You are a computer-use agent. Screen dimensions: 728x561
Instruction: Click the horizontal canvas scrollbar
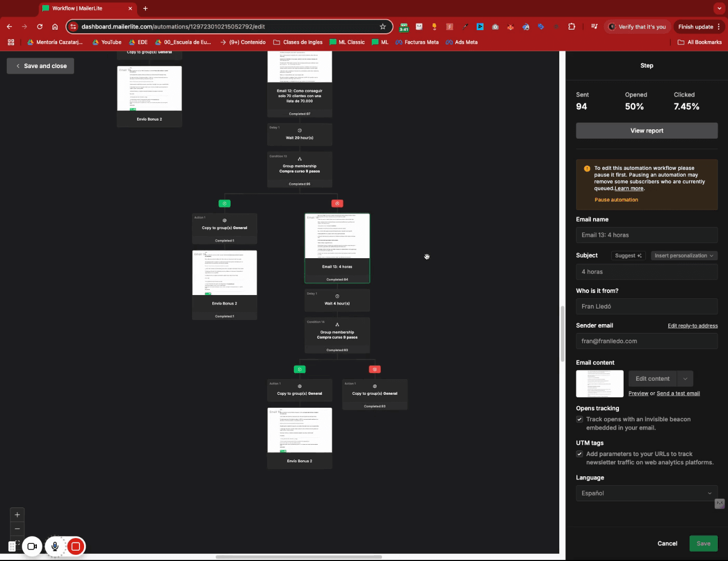coord(299,557)
